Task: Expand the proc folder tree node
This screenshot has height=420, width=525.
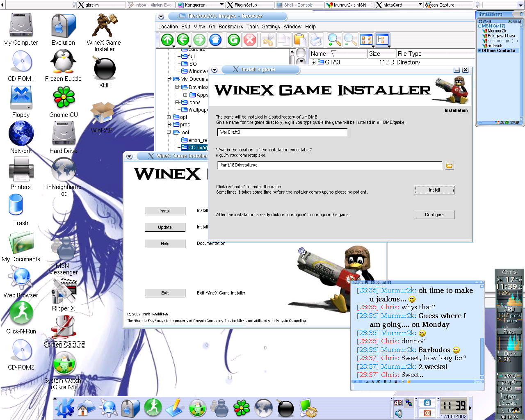Action: [x=169, y=125]
